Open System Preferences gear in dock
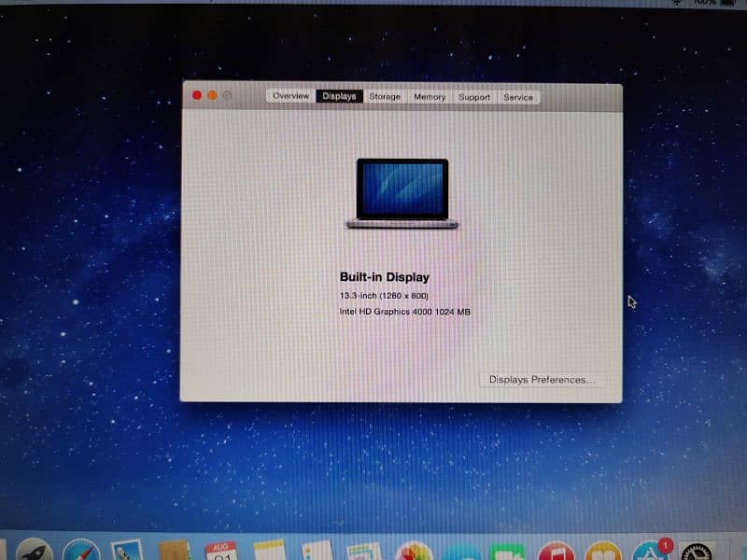 [696, 551]
